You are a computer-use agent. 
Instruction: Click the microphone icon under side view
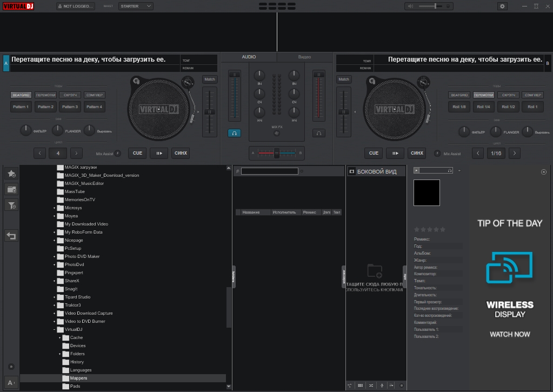point(382,386)
